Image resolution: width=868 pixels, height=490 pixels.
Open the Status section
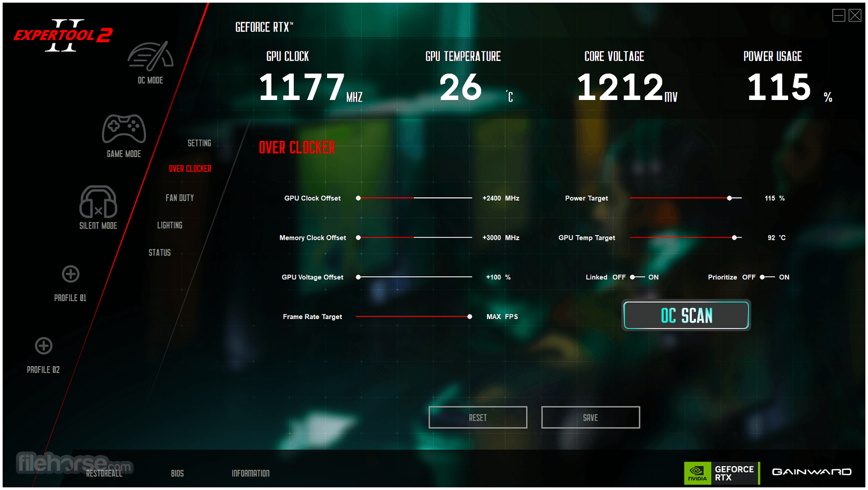point(159,253)
